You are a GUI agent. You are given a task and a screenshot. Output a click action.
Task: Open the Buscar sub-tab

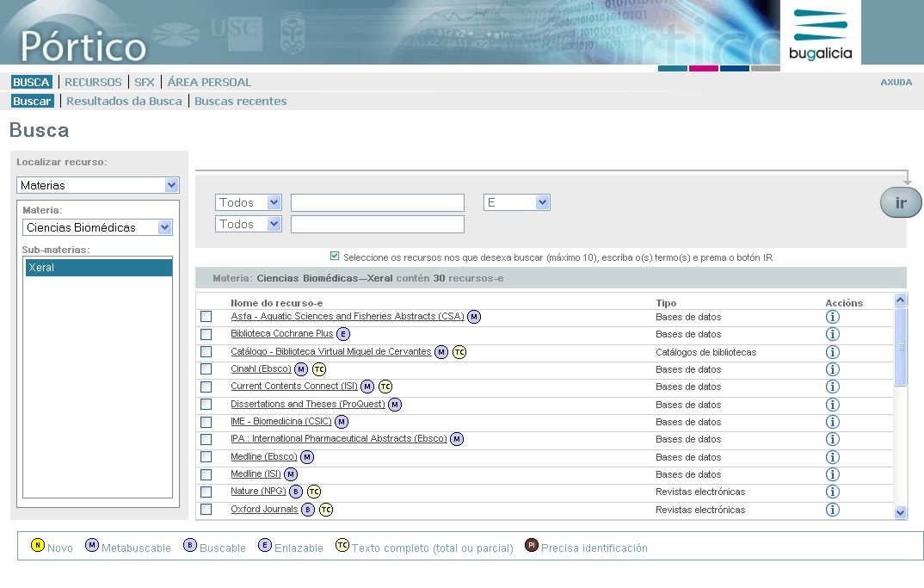coord(32,101)
